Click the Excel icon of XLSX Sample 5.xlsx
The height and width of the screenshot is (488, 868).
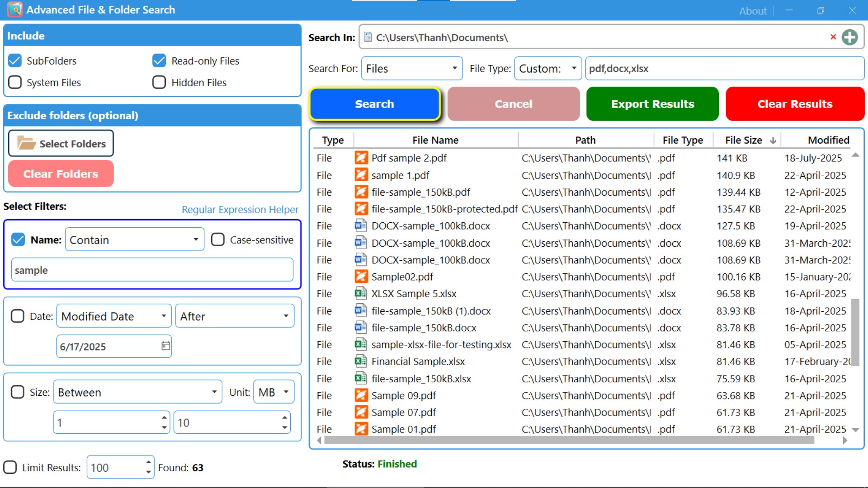click(x=361, y=293)
